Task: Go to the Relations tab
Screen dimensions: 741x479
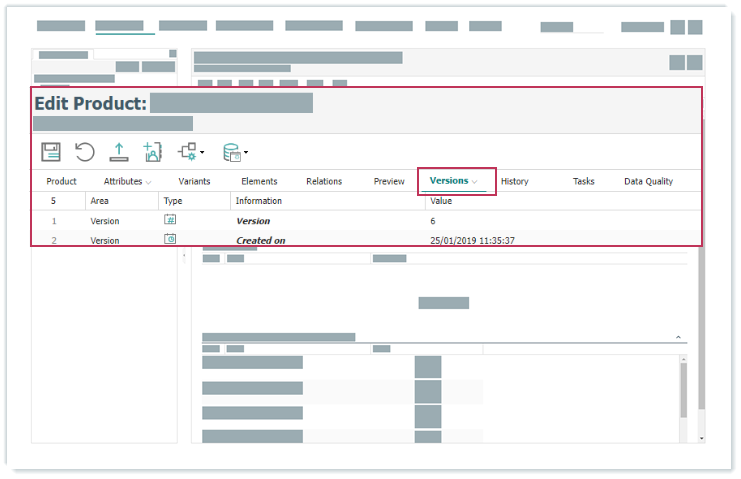Action: click(324, 181)
